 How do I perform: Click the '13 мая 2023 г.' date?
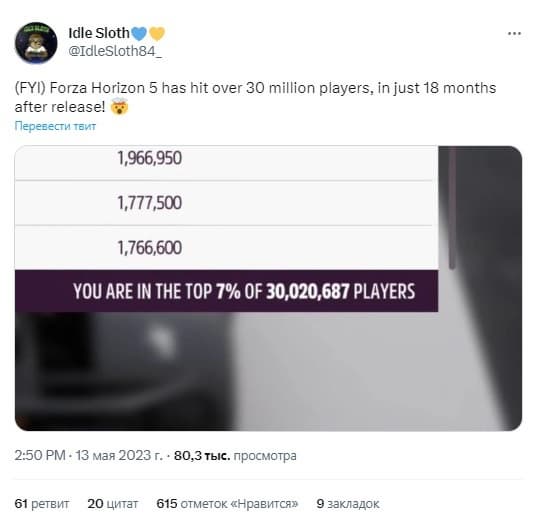[119, 455]
